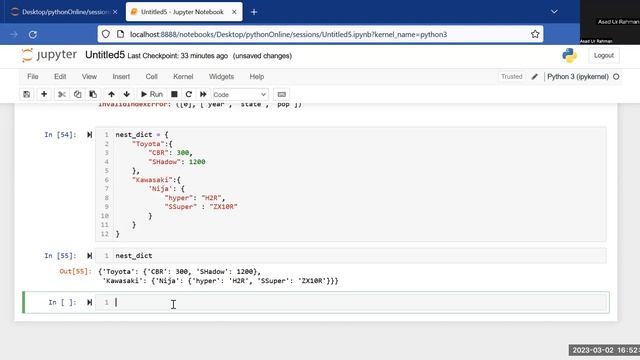Open the File menu
The width and height of the screenshot is (640, 360).
point(33,76)
